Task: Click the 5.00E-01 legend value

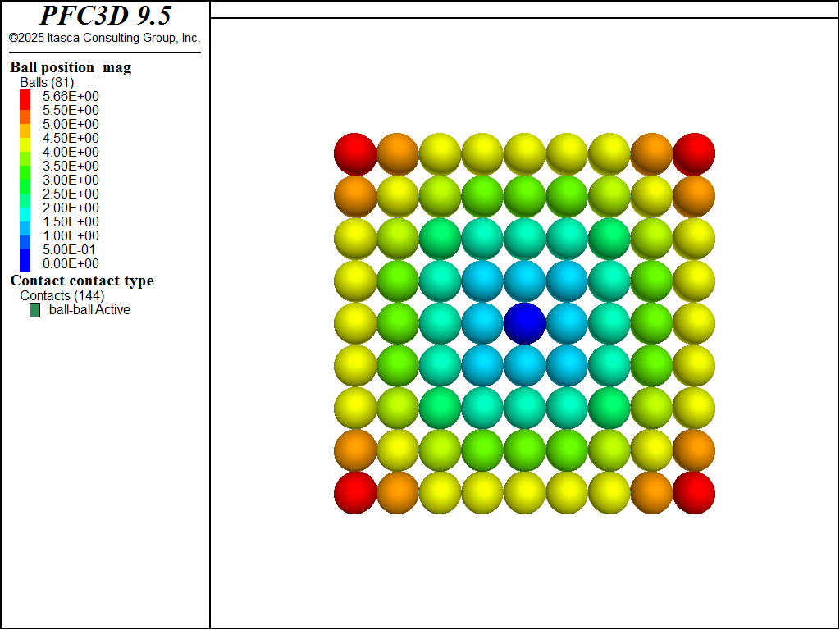Action: (69, 249)
